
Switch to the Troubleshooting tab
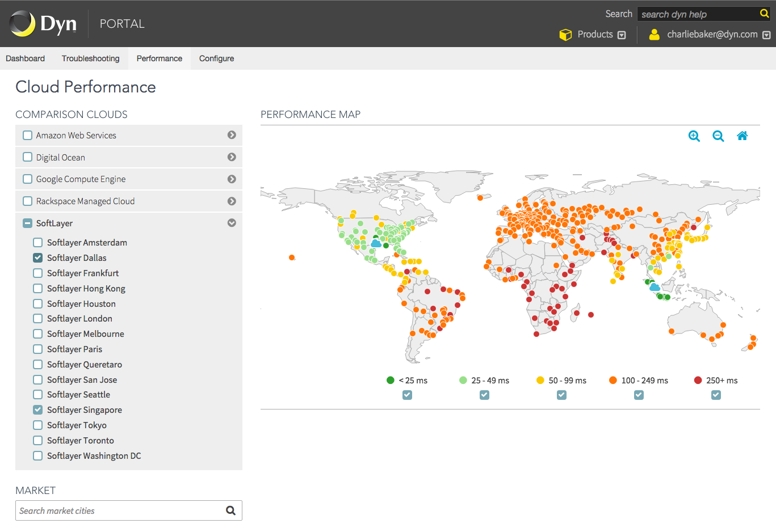tap(91, 58)
